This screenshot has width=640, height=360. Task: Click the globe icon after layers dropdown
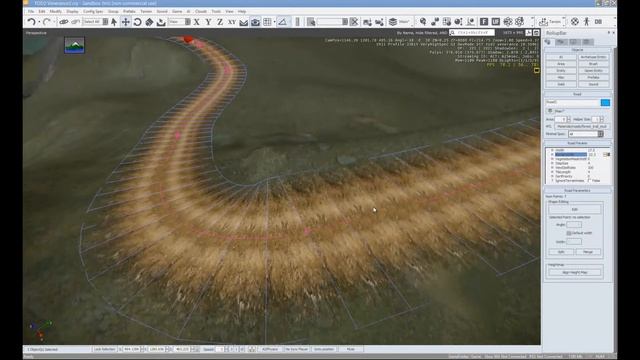tap(423, 22)
